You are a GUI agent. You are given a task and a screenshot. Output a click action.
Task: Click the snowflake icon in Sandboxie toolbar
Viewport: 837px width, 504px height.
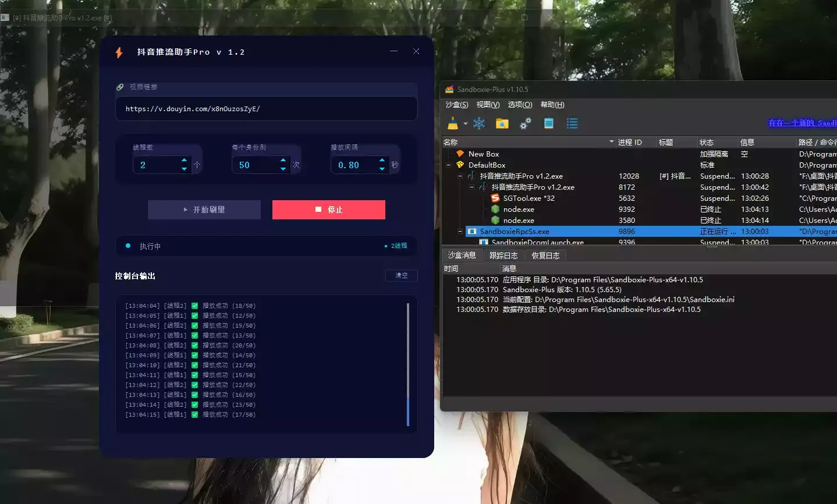coord(479,123)
